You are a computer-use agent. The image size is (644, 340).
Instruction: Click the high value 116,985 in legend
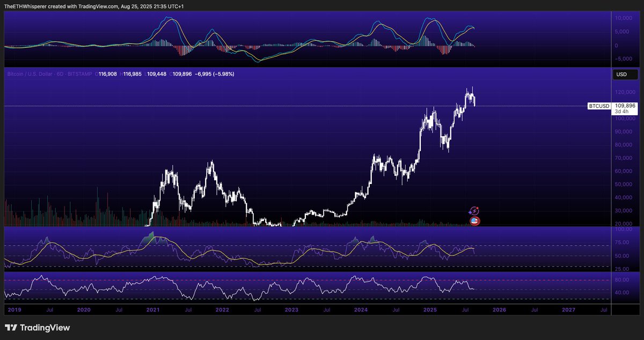(x=131, y=73)
